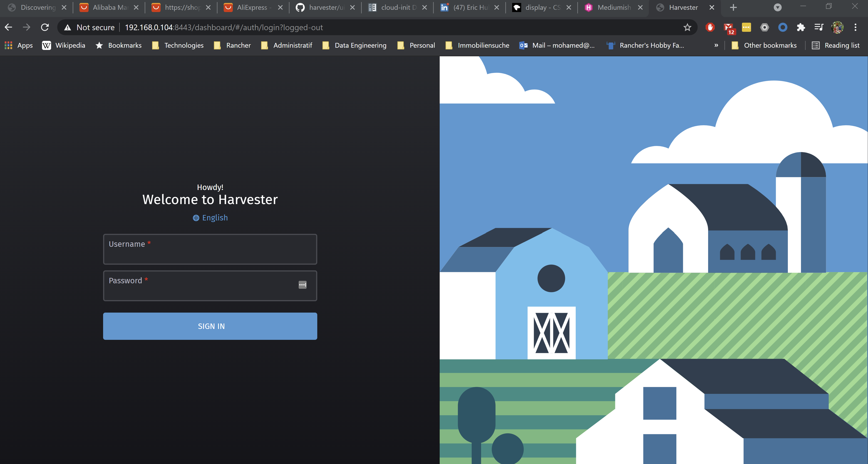The height and width of the screenshot is (464, 868).
Task: Open the Bookmarks star shortcut
Action: (x=119, y=45)
